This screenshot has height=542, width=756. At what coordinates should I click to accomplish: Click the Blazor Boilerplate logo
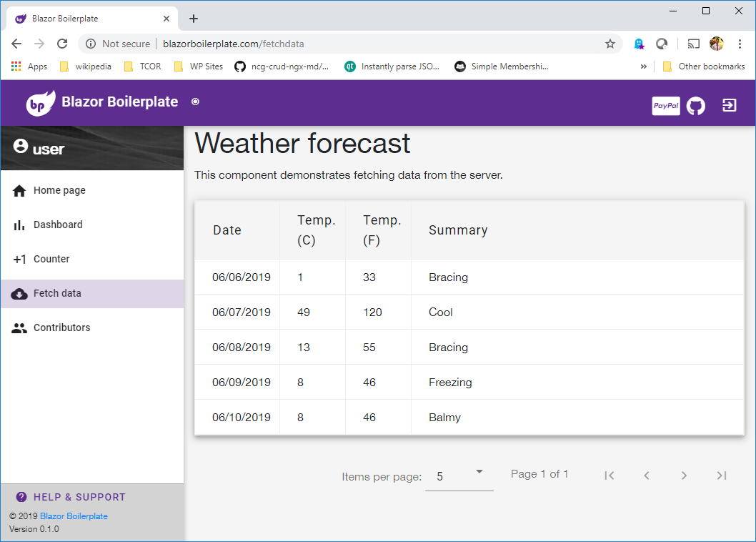coord(40,102)
